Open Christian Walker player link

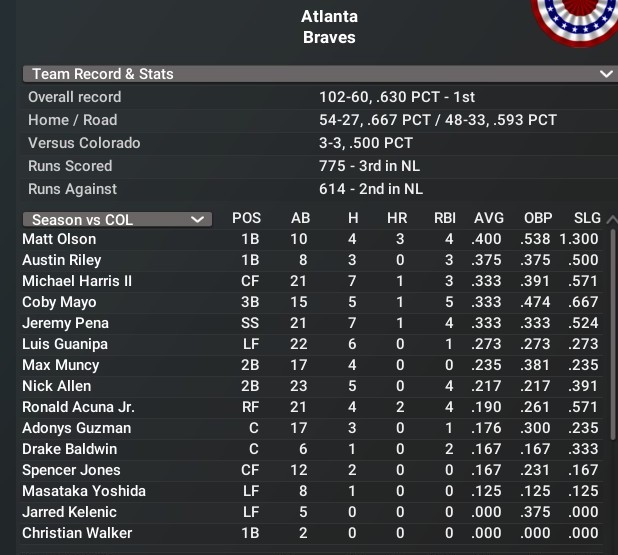coord(77,533)
